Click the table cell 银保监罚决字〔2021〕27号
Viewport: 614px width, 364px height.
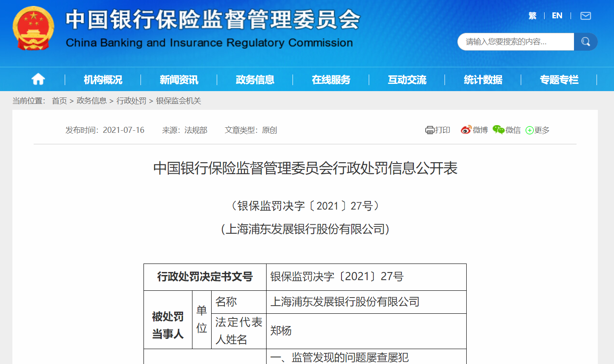366,277
